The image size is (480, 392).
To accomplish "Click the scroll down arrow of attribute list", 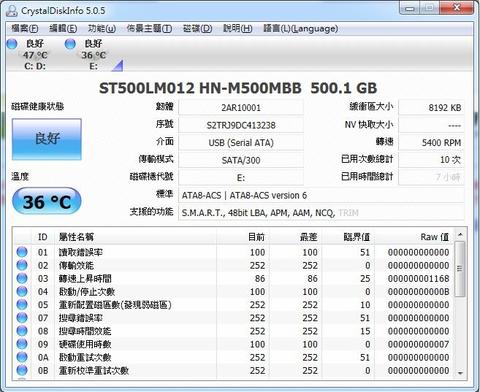I will click(x=460, y=373).
